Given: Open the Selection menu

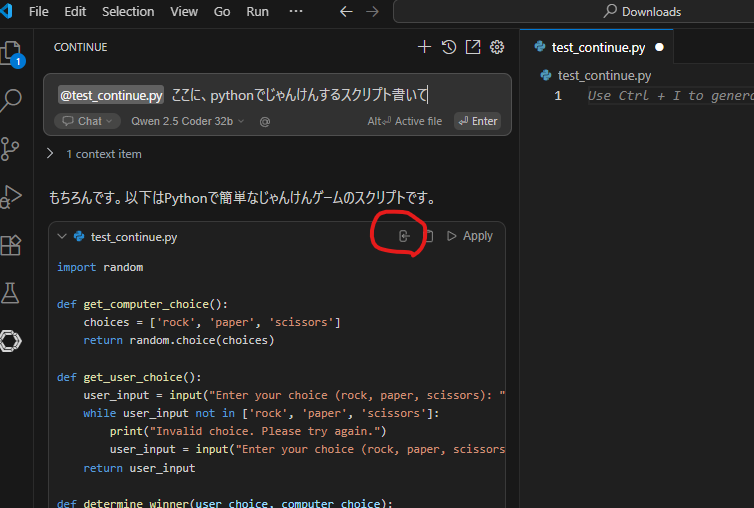Looking at the screenshot, I should [x=128, y=12].
